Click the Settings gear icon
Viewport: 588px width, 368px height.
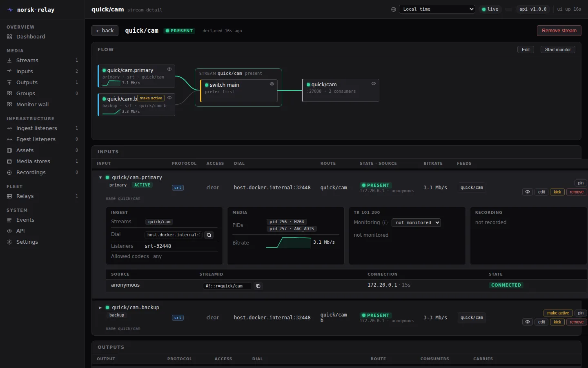pyautogui.click(x=9, y=242)
